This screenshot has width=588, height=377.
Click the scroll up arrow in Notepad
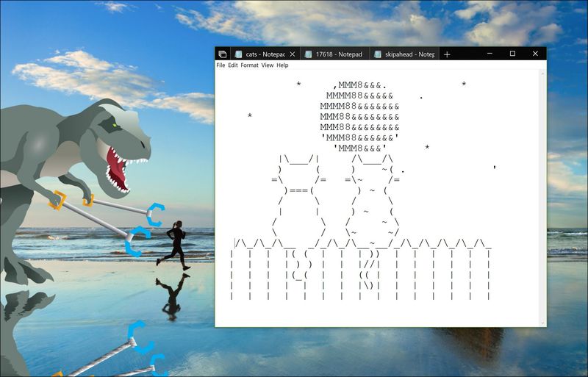[542, 74]
